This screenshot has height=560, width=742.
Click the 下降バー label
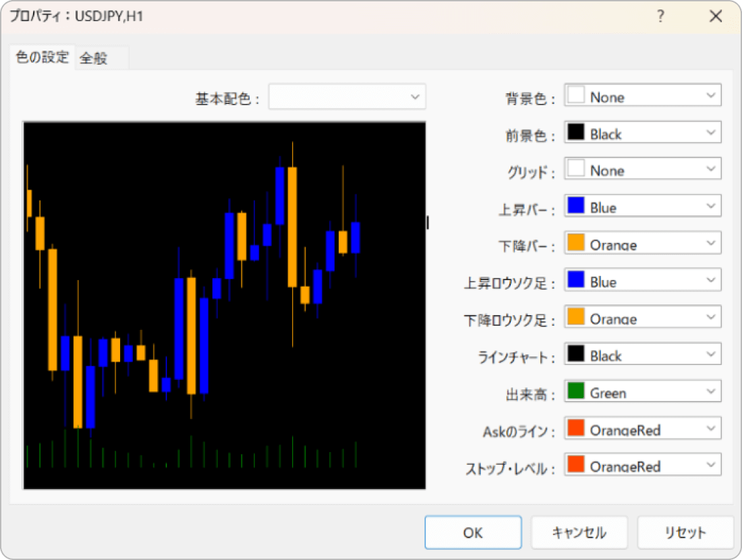(527, 247)
